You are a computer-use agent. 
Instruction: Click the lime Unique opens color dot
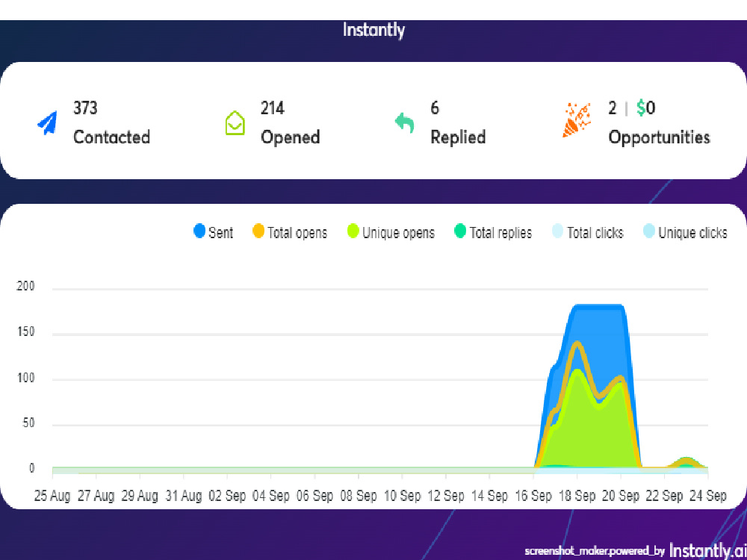tap(353, 231)
